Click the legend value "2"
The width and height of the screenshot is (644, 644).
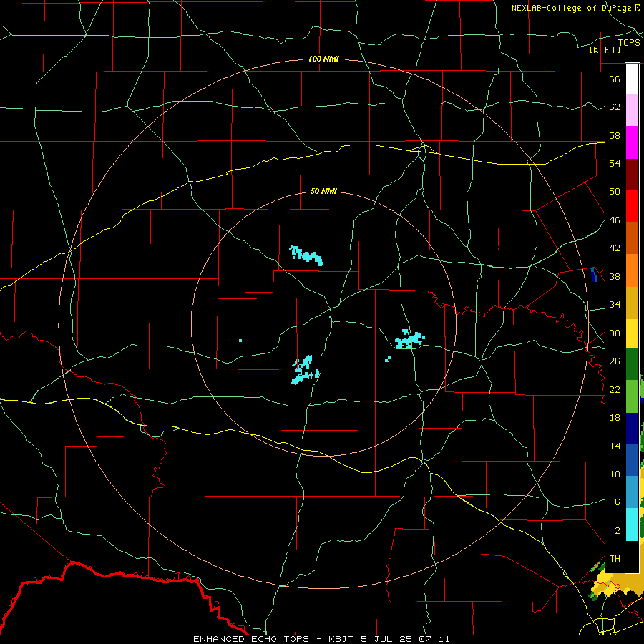click(x=617, y=531)
